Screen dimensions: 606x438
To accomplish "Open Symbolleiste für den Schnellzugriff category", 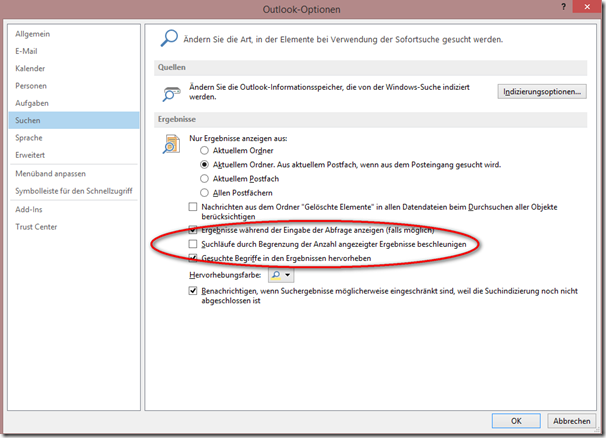I will pos(73,191).
